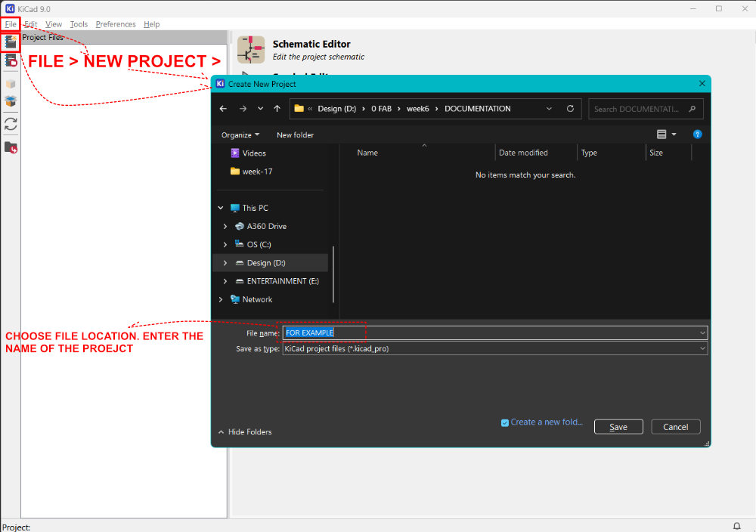756x532 pixels.
Task: Open the Tools menu
Action: coord(79,24)
